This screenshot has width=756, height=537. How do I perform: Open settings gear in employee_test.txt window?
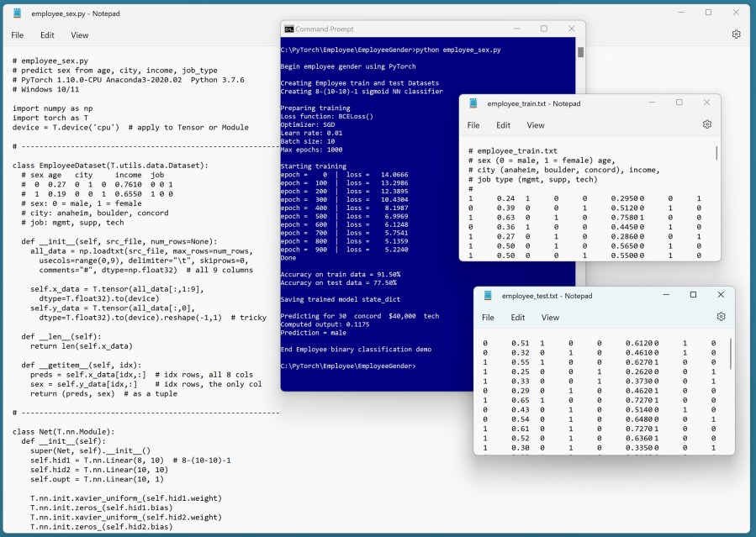click(720, 317)
